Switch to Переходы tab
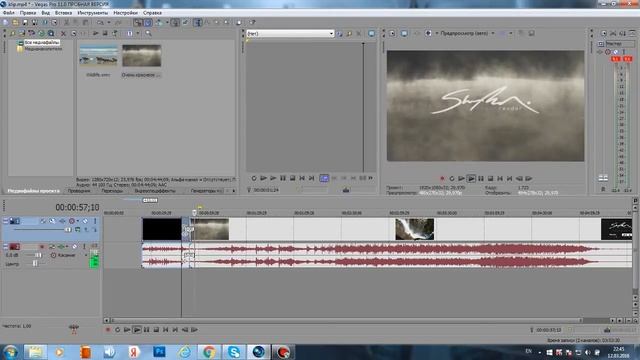Screen dimensions: 640x360 [x=112, y=191]
